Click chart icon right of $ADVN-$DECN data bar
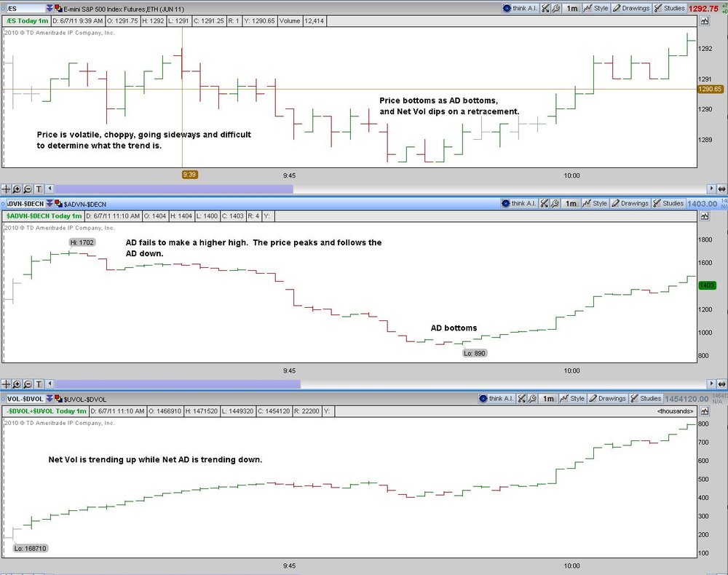This screenshot has width=728, height=575. (x=705, y=215)
